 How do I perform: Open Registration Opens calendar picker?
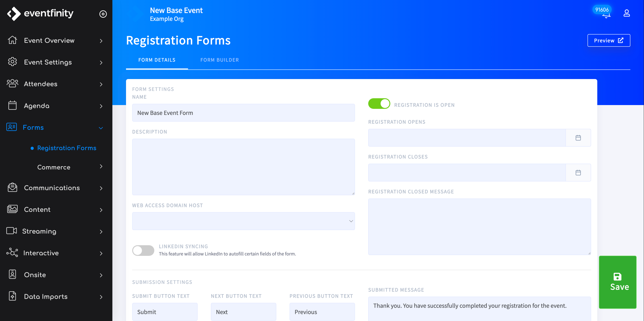tap(578, 138)
